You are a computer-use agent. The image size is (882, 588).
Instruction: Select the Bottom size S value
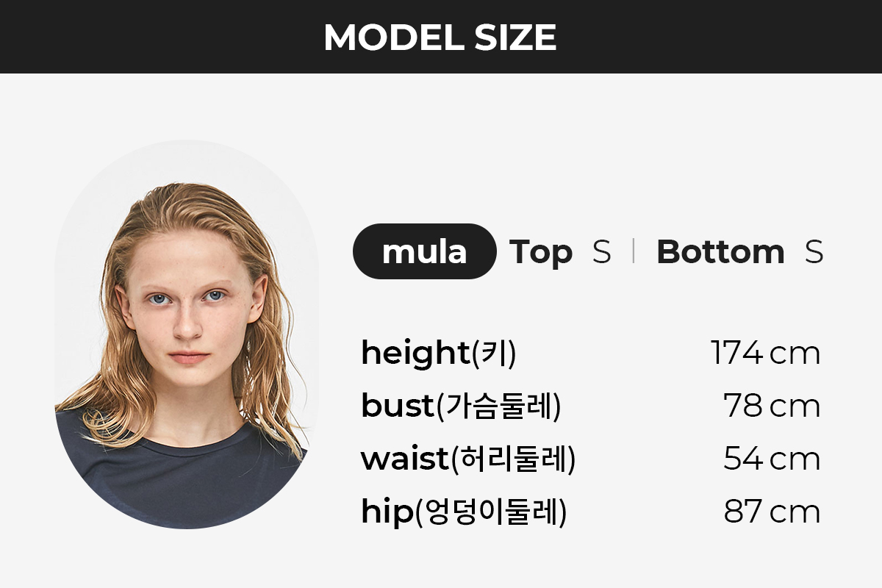coord(814,252)
